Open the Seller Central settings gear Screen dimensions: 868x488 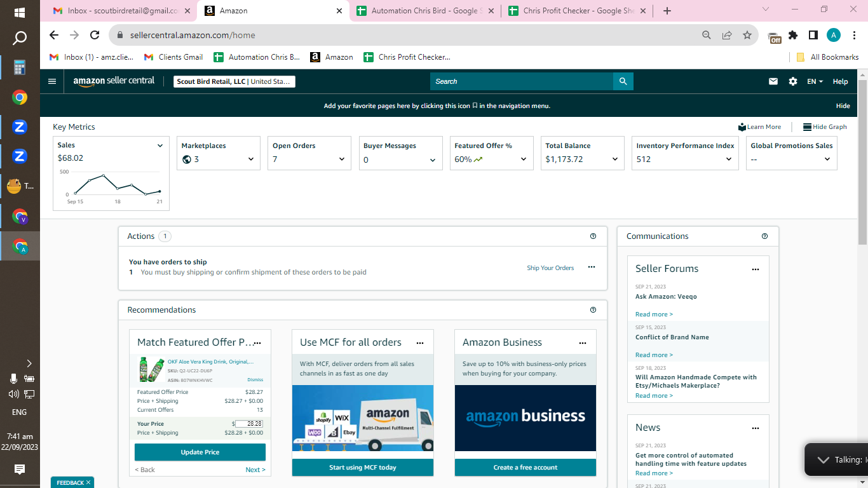coord(793,81)
